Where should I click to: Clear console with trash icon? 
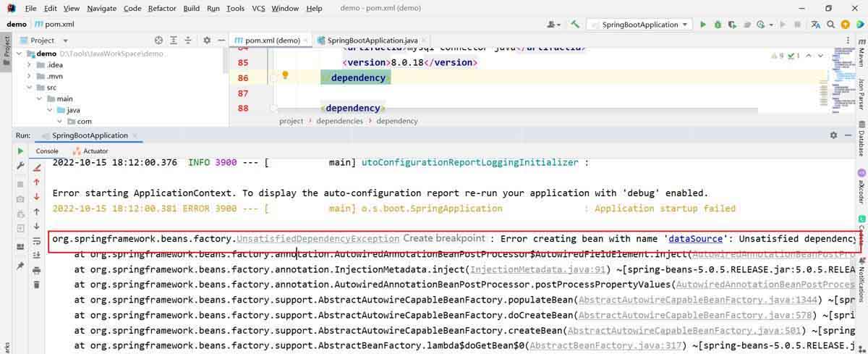[37, 285]
